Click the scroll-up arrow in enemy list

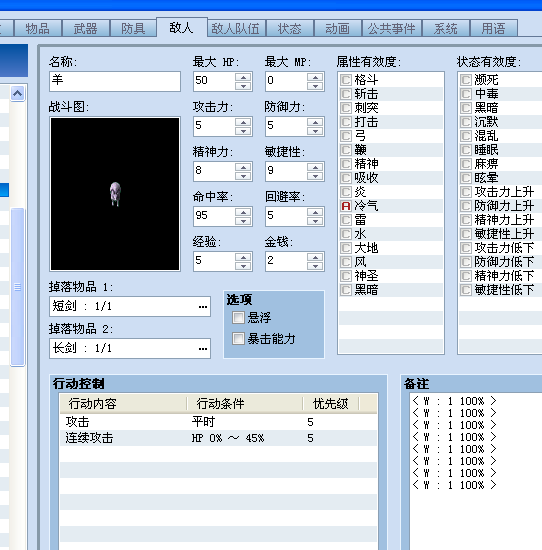tap(18, 94)
